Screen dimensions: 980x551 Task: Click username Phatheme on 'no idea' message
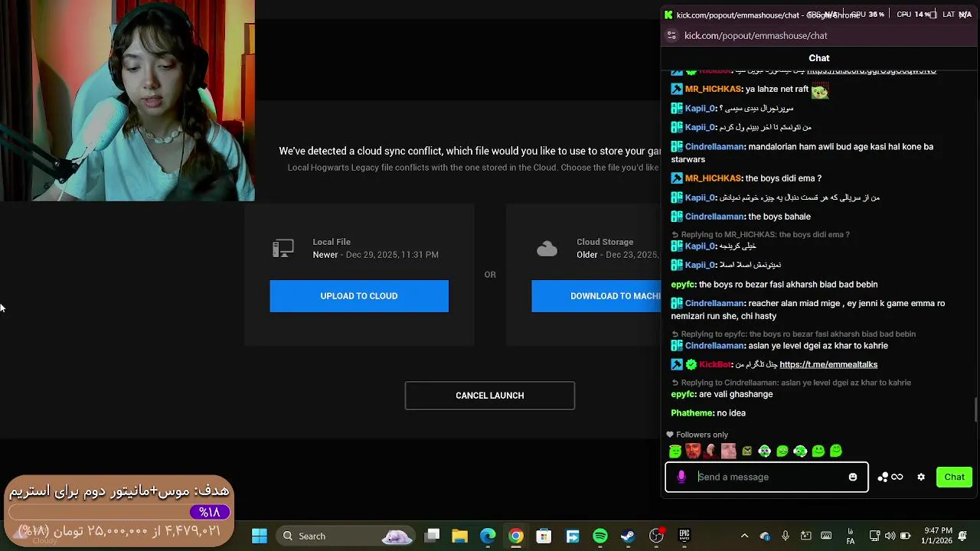(x=692, y=413)
